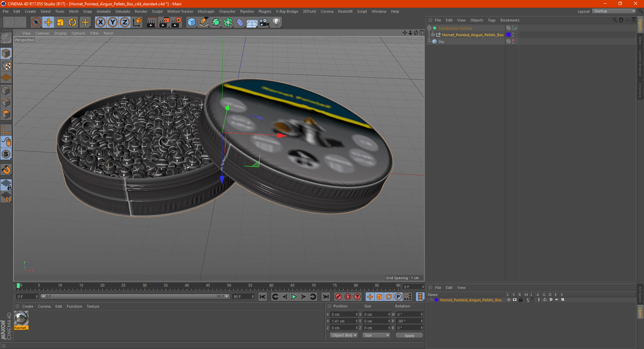
Task: Open the viewport Cameras menu
Action: pyautogui.click(x=42, y=33)
